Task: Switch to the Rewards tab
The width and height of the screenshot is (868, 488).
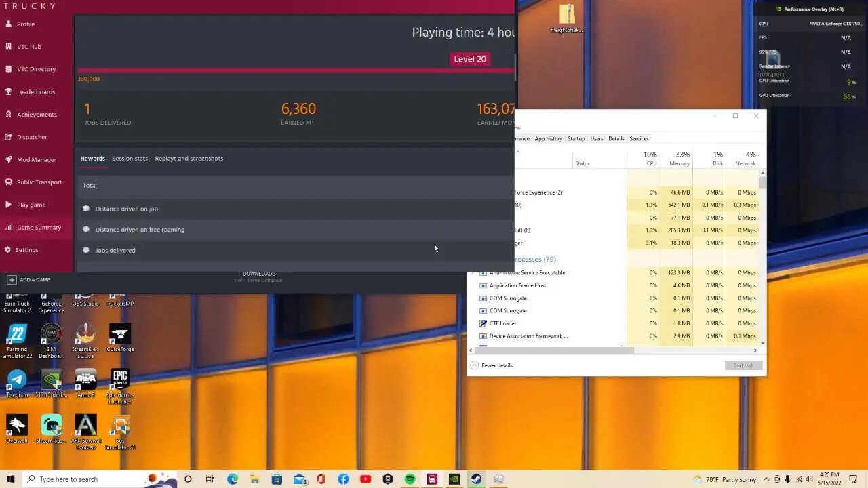Action: pyautogui.click(x=93, y=159)
